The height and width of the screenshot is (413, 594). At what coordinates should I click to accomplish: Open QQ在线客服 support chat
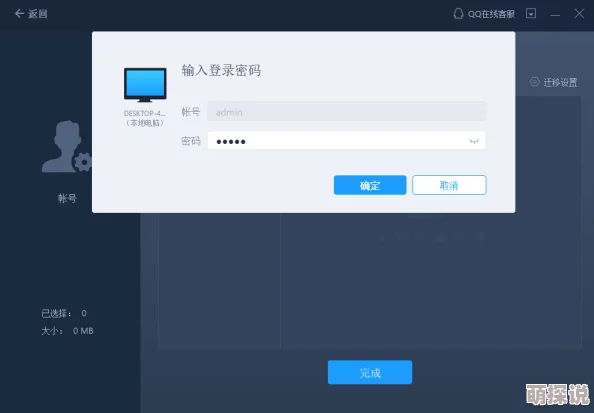[484, 14]
